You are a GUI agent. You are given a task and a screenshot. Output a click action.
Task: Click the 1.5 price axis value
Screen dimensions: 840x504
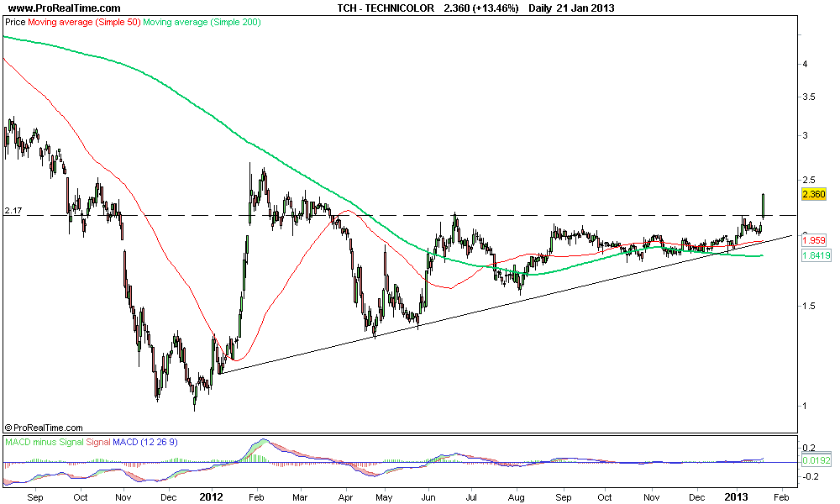tap(809, 306)
